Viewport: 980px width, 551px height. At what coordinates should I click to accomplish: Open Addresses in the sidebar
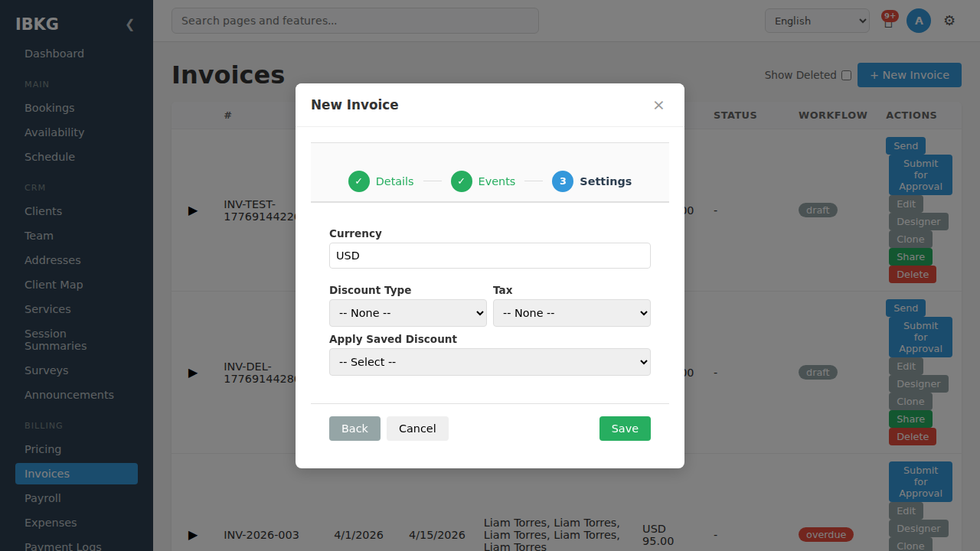click(77, 260)
